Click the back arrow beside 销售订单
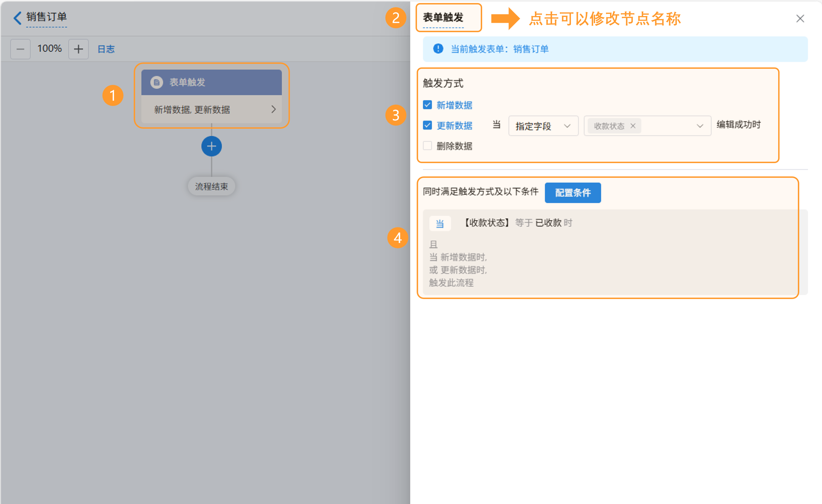Viewport: 822px width, 504px height. click(17, 18)
